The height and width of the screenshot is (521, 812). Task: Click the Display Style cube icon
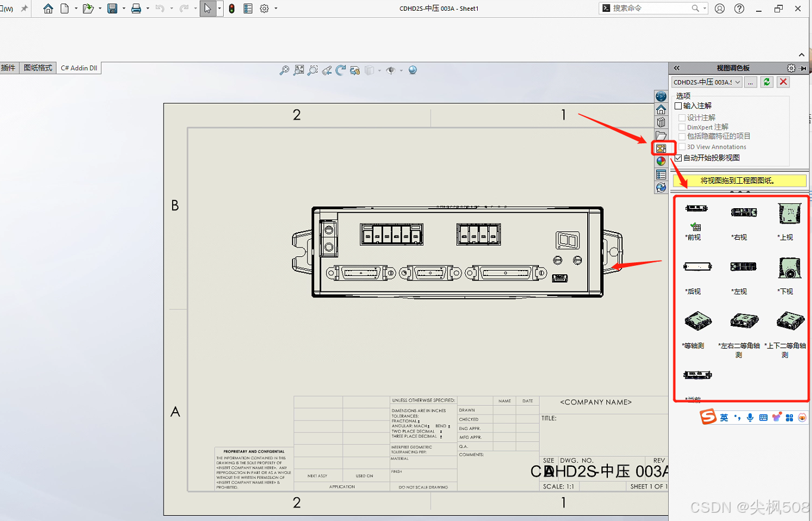(x=369, y=70)
